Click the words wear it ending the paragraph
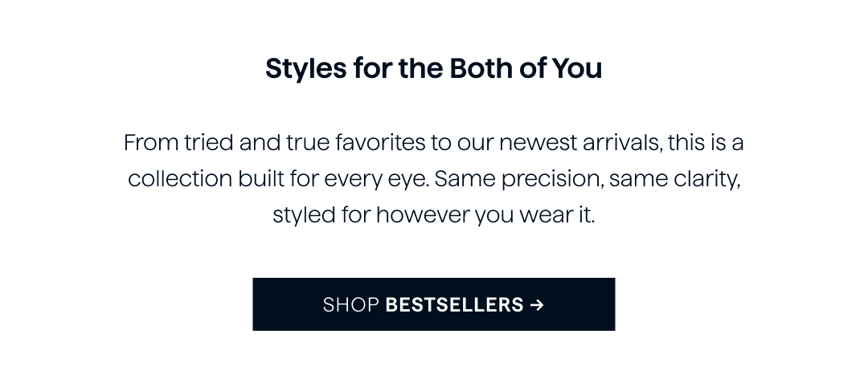868x391 pixels. click(x=557, y=214)
